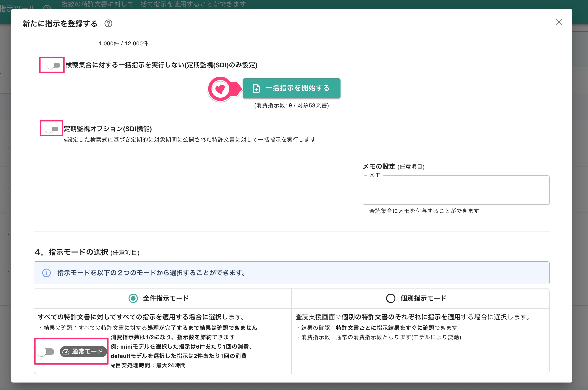Toggle the 通常モード switch
588x390 pixels.
[x=46, y=351]
